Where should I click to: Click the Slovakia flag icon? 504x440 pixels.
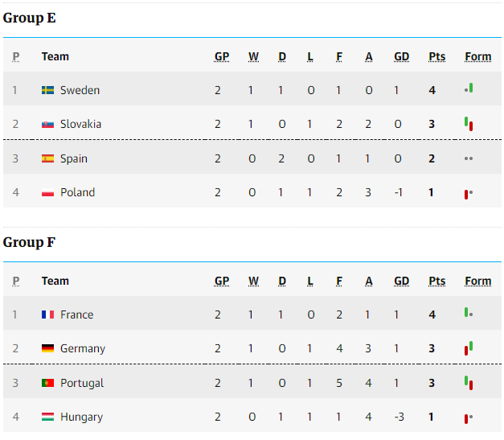(x=47, y=124)
